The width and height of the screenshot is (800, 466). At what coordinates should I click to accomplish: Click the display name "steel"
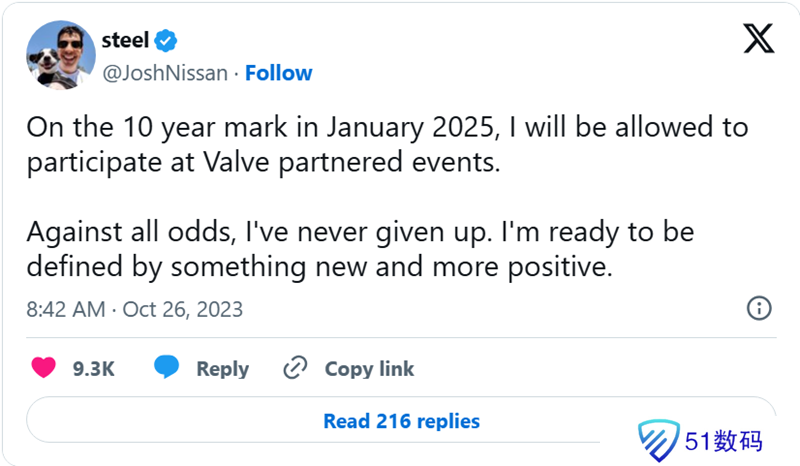click(x=126, y=41)
